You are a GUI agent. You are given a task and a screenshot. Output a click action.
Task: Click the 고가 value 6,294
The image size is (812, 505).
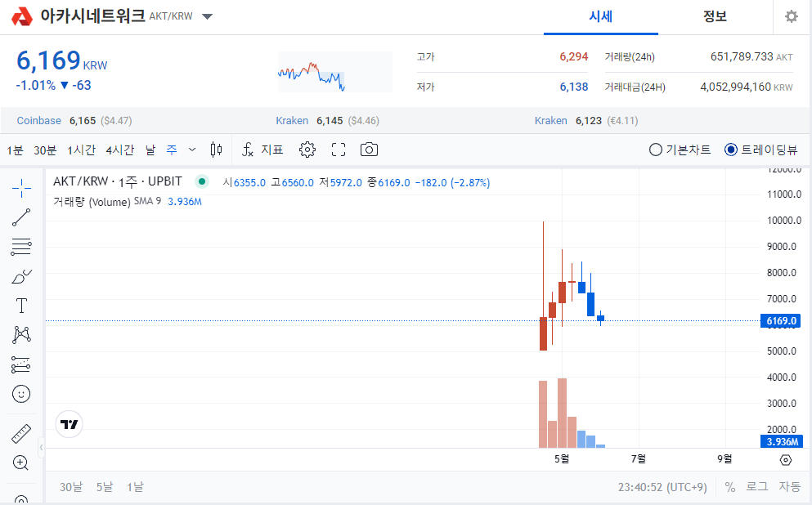pos(574,56)
